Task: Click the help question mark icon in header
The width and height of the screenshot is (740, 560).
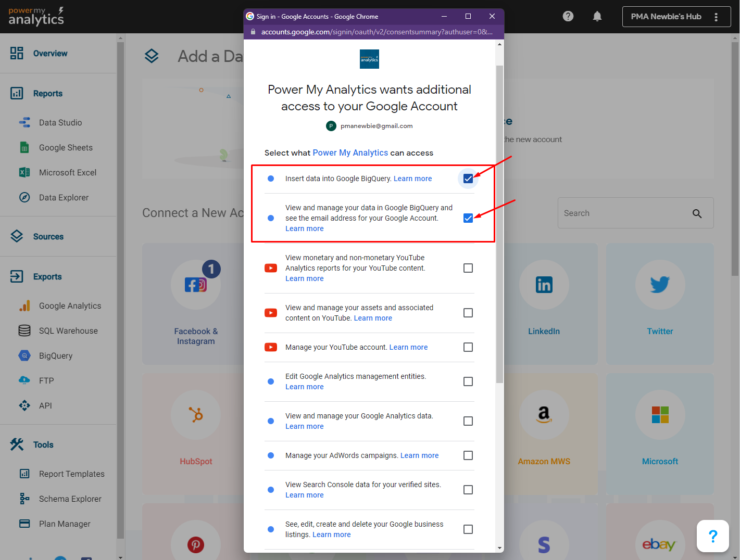Action: pyautogui.click(x=568, y=16)
